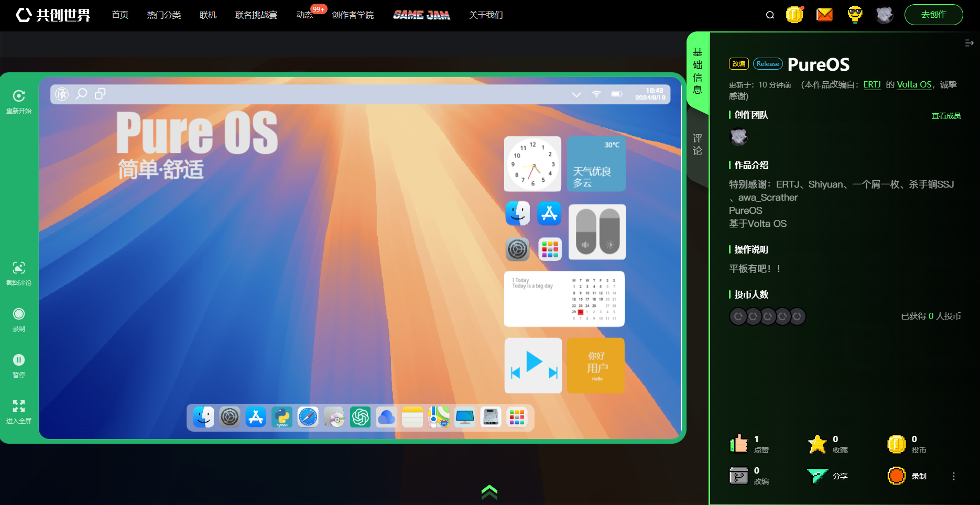This screenshot has height=505, width=980.
Task: Play music with the blue play button
Action: 533,361
